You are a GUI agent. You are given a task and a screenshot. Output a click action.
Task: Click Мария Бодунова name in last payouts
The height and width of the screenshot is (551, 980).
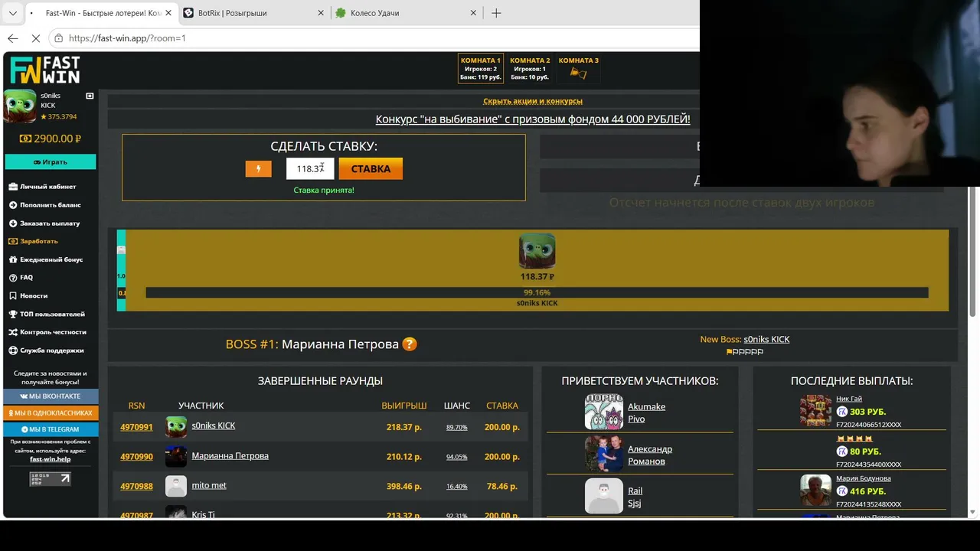pos(864,478)
